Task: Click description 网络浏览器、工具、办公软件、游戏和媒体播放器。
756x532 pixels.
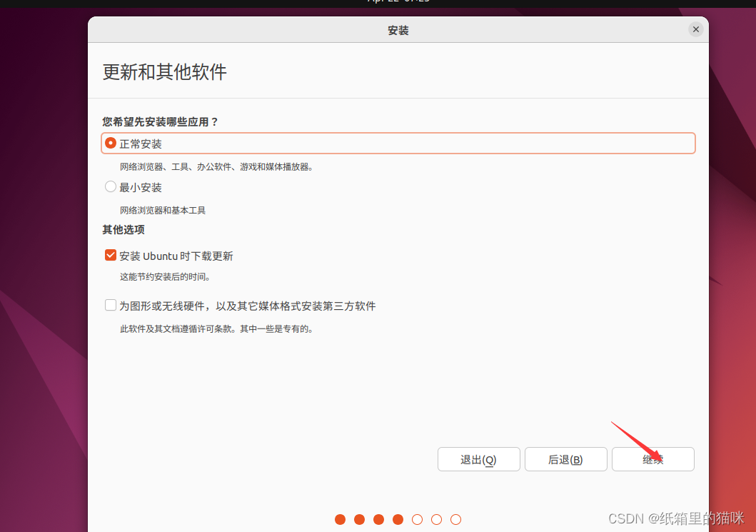Action: tap(217, 167)
